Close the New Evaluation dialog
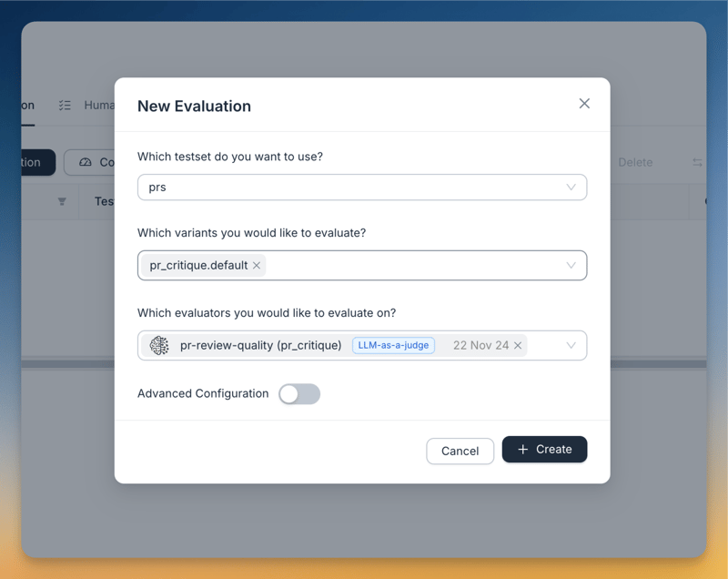 584,103
